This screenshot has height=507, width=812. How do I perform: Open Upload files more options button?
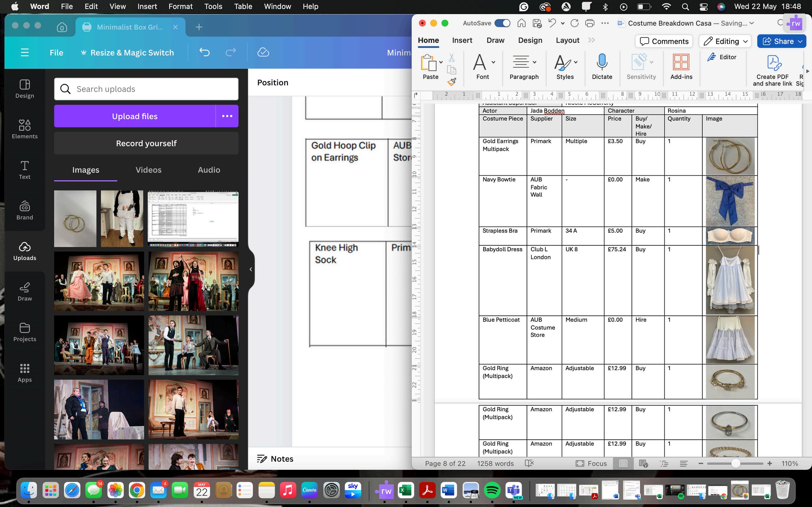[x=227, y=116]
